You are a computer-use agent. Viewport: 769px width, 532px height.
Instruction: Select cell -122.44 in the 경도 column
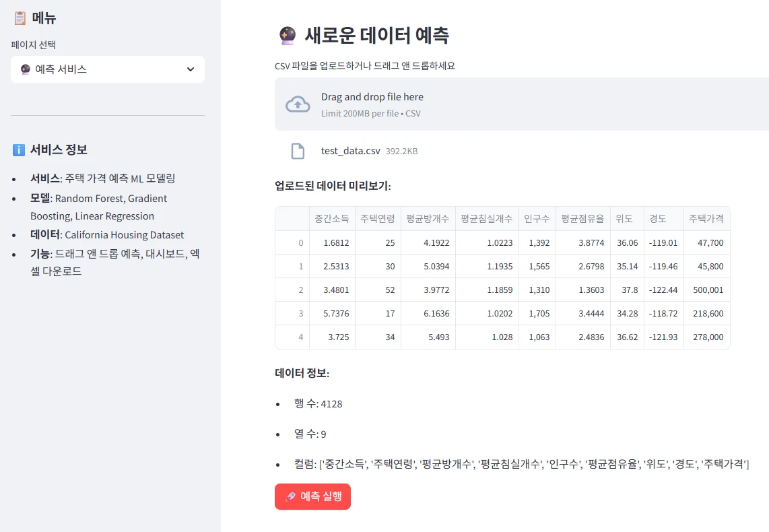(663, 290)
